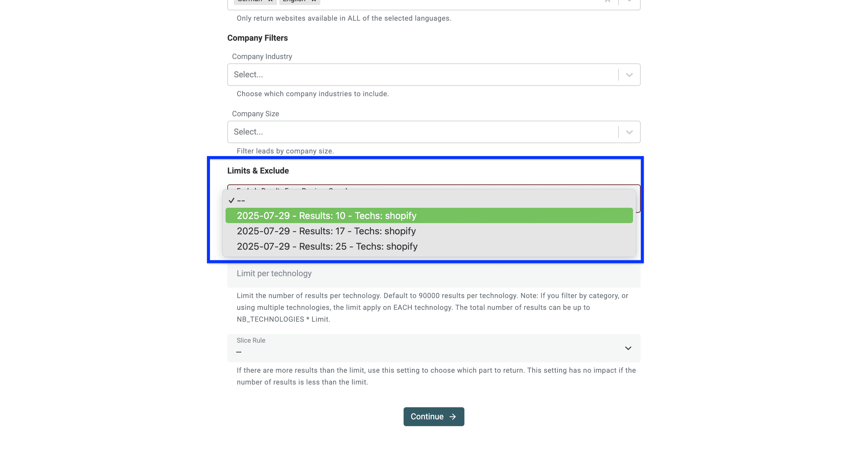The height and width of the screenshot is (471, 868).
Task: Click the checkmark beside the '--' entry
Action: coord(231,200)
